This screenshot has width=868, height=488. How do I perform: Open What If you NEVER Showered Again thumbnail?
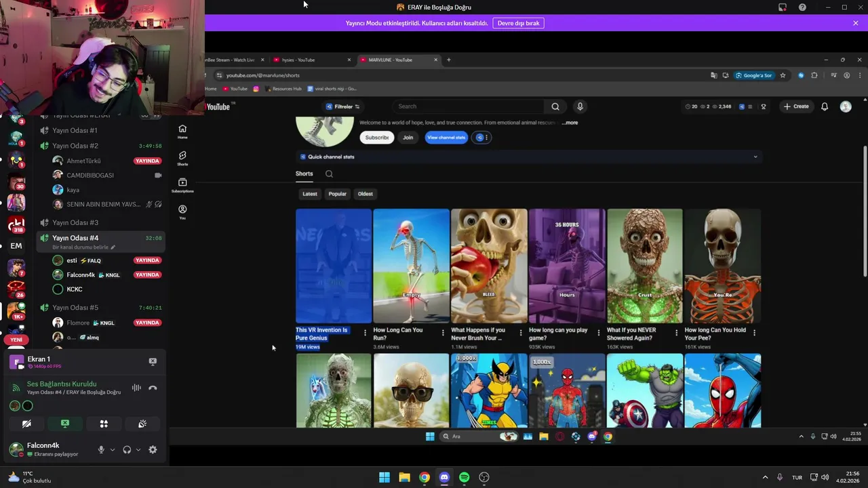tap(645, 266)
